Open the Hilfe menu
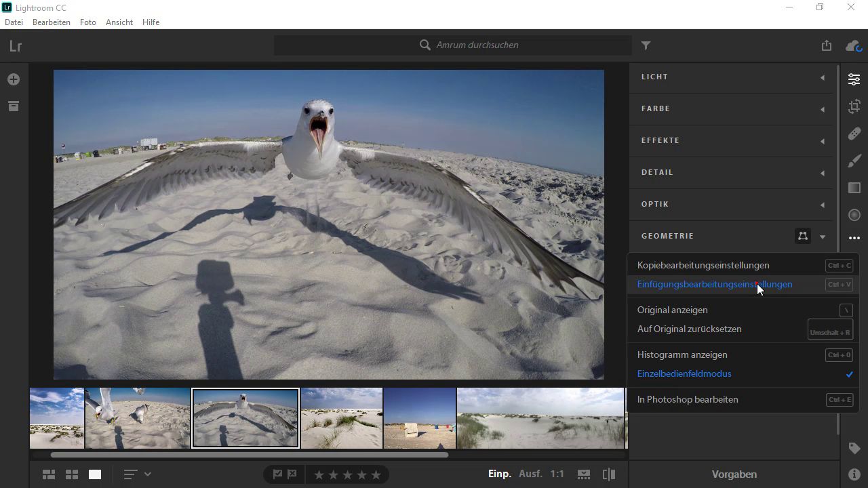The height and width of the screenshot is (488, 868). [151, 22]
